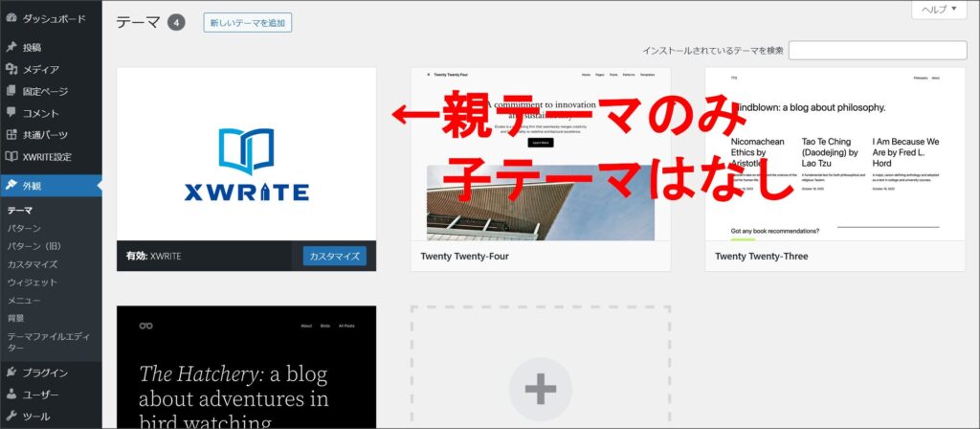Click the page icon beside 固定ページ
This screenshot has width=980, height=429.
[x=11, y=91]
